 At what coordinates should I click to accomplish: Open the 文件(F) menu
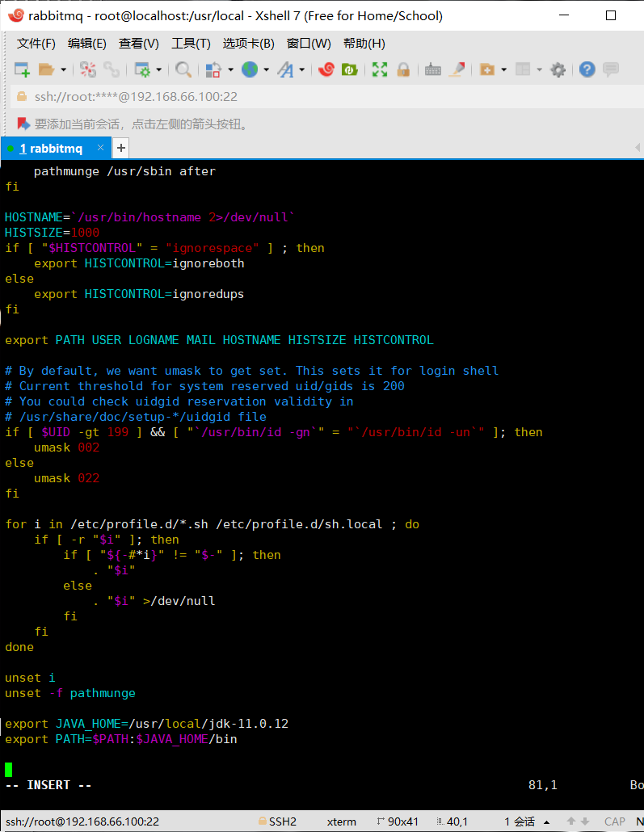(x=36, y=44)
